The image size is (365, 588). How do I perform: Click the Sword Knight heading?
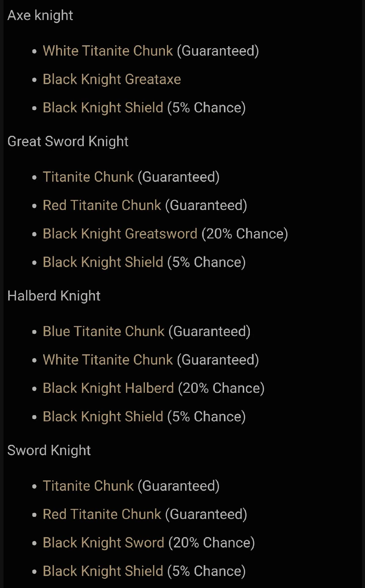[x=49, y=450]
